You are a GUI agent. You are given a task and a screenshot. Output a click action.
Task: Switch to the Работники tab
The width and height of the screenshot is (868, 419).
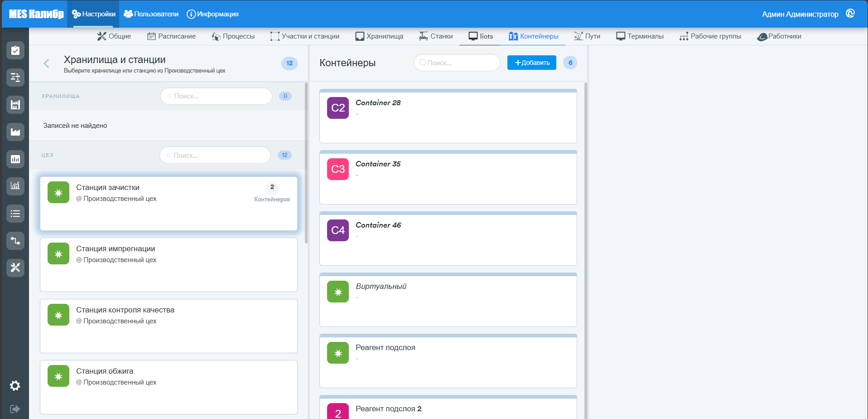point(779,36)
